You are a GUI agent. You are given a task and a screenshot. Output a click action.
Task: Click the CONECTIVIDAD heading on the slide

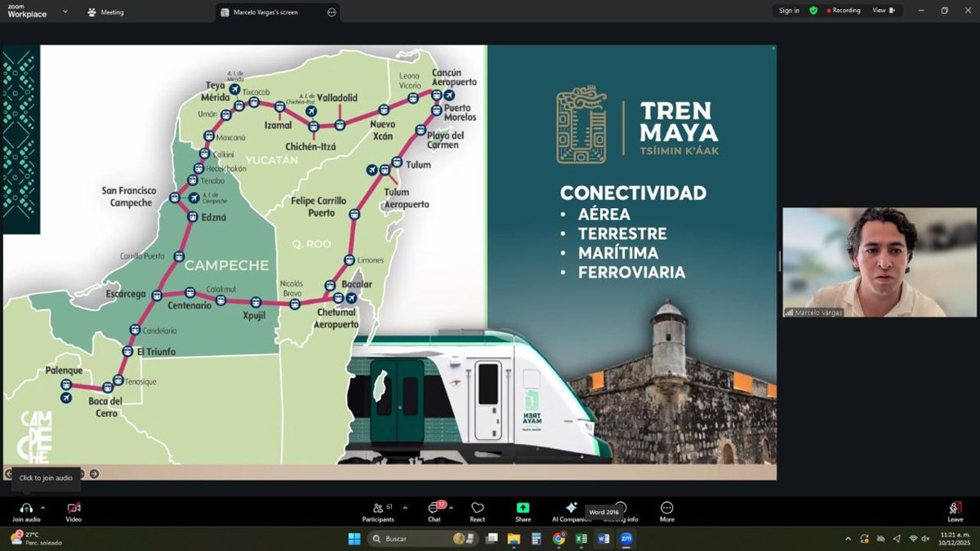[633, 193]
